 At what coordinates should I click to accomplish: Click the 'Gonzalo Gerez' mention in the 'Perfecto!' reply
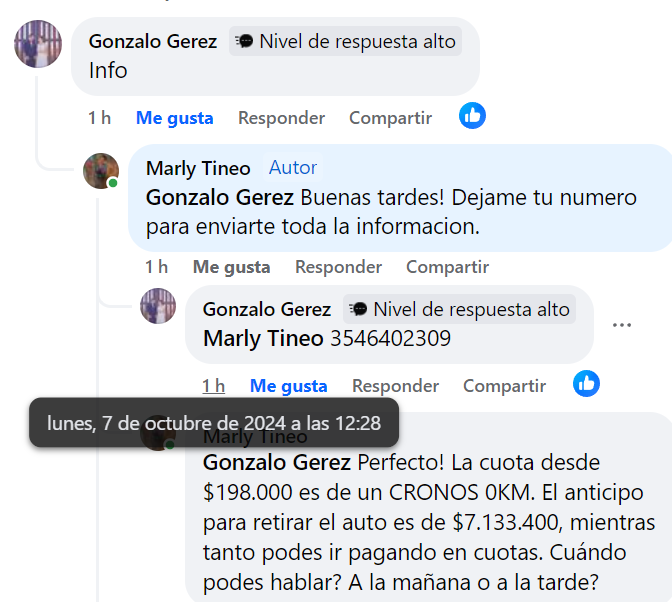coord(277,463)
